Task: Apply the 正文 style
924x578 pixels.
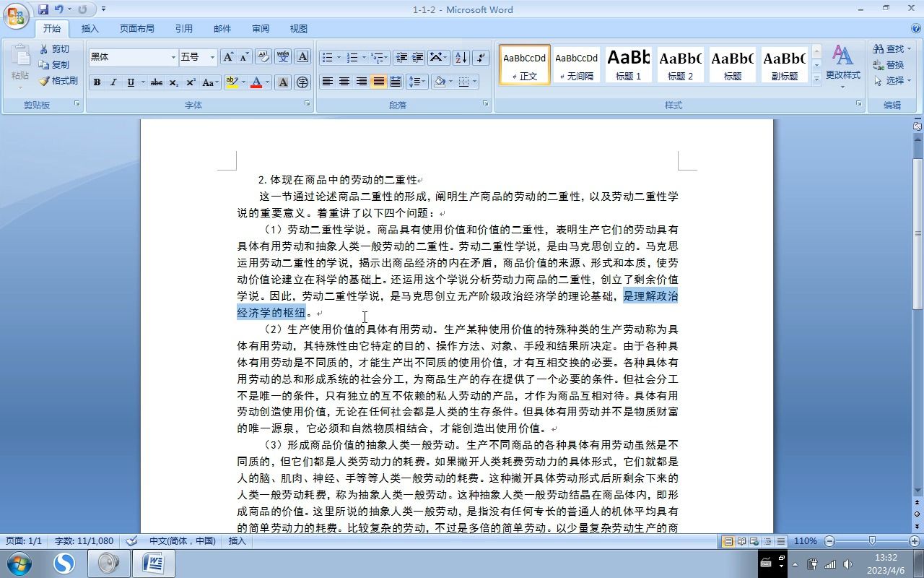Action: tap(525, 64)
